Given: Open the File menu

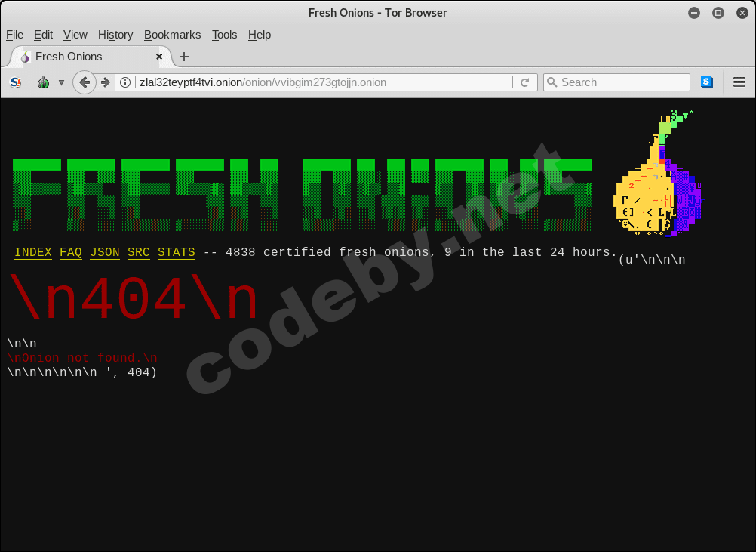Looking at the screenshot, I should tap(14, 35).
